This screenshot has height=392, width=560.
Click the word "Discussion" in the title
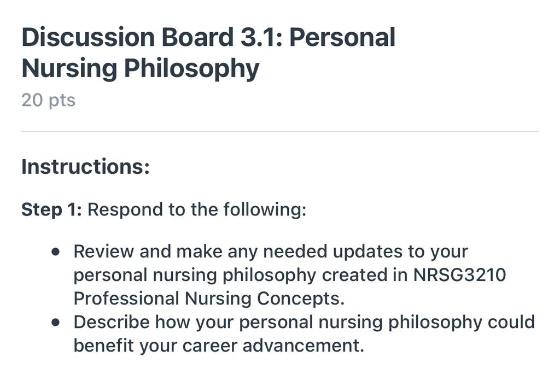pyautogui.click(x=88, y=37)
